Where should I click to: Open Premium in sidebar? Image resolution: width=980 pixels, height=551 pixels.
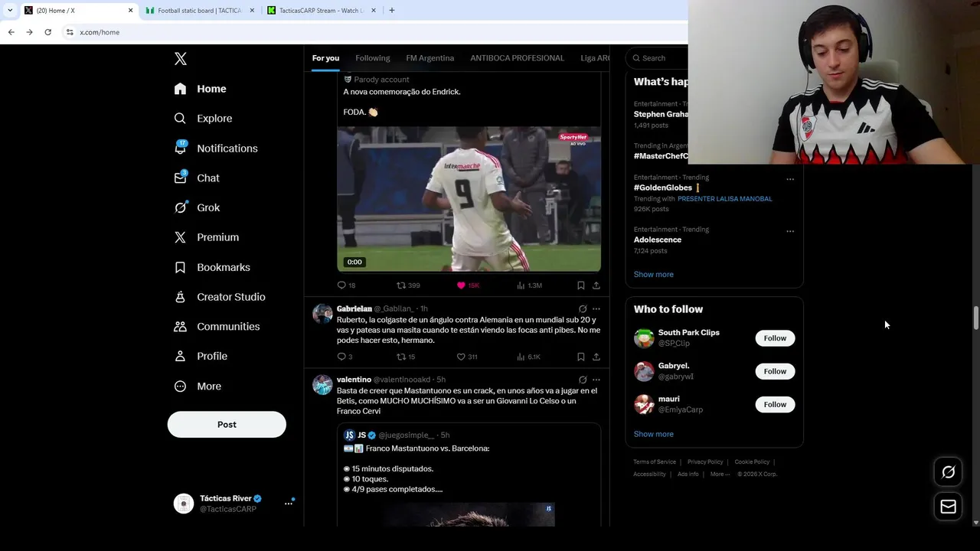pos(207,237)
